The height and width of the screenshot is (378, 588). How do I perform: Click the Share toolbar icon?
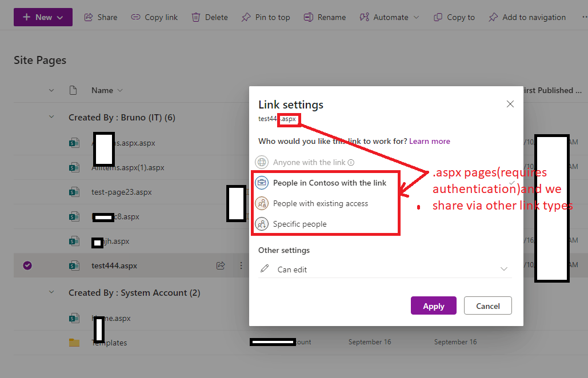pos(89,17)
